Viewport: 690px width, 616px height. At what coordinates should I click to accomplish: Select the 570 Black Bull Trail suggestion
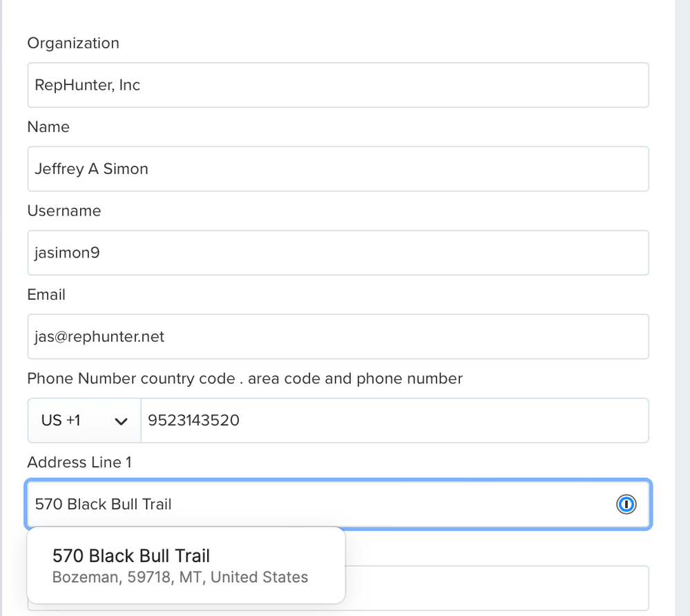click(x=131, y=555)
